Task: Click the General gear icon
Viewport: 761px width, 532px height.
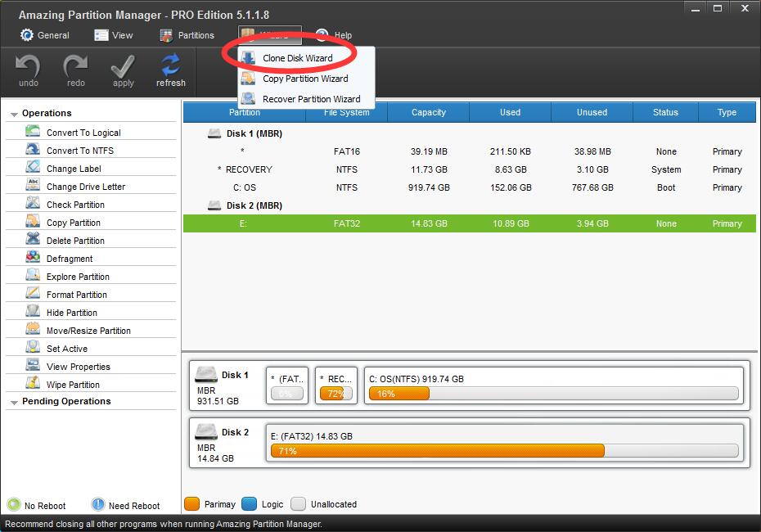Action: 27,35
